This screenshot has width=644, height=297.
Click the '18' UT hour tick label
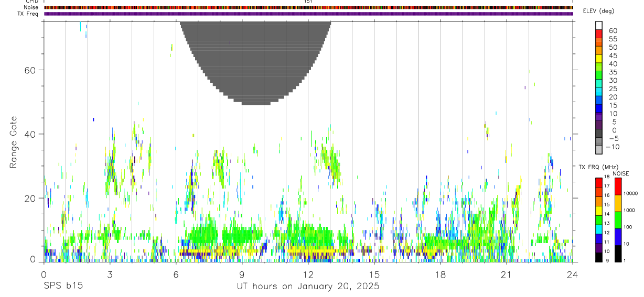(x=440, y=274)
